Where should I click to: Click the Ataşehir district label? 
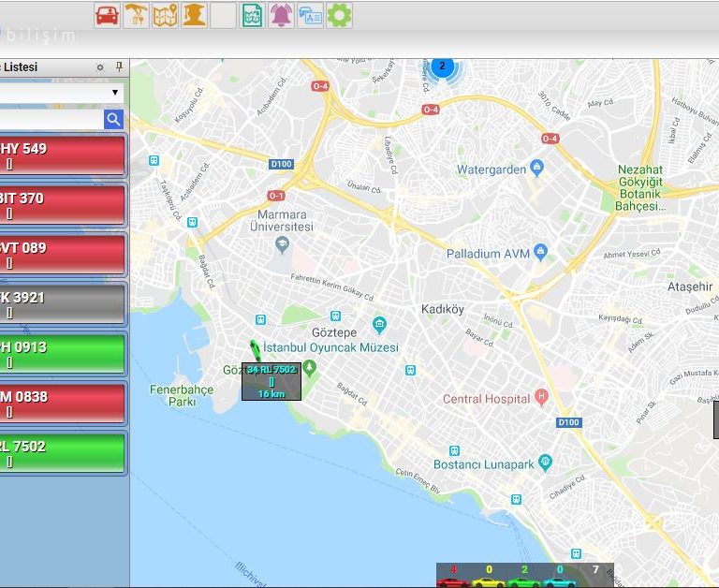690,287
